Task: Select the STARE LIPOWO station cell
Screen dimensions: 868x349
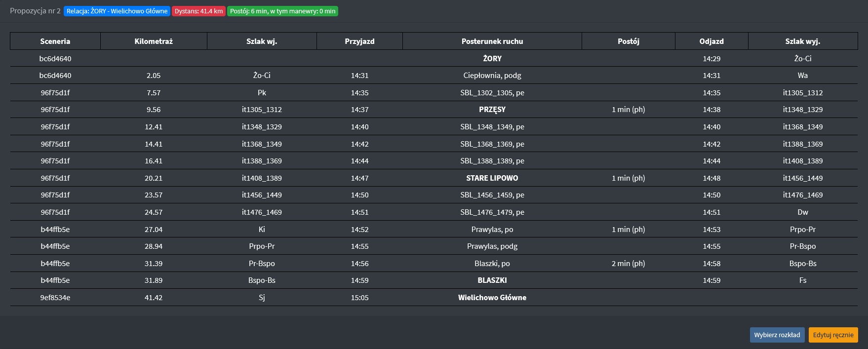Action: (x=492, y=178)
